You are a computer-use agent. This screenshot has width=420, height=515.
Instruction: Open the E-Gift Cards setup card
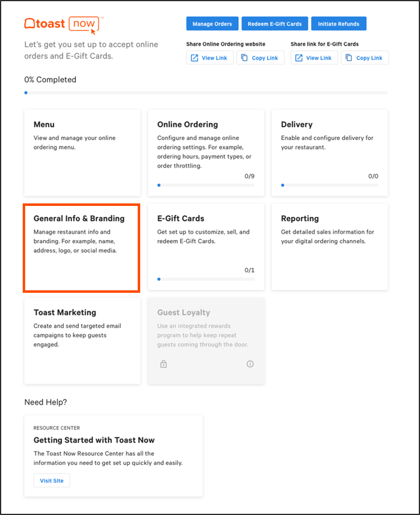[x=206, y=247]
